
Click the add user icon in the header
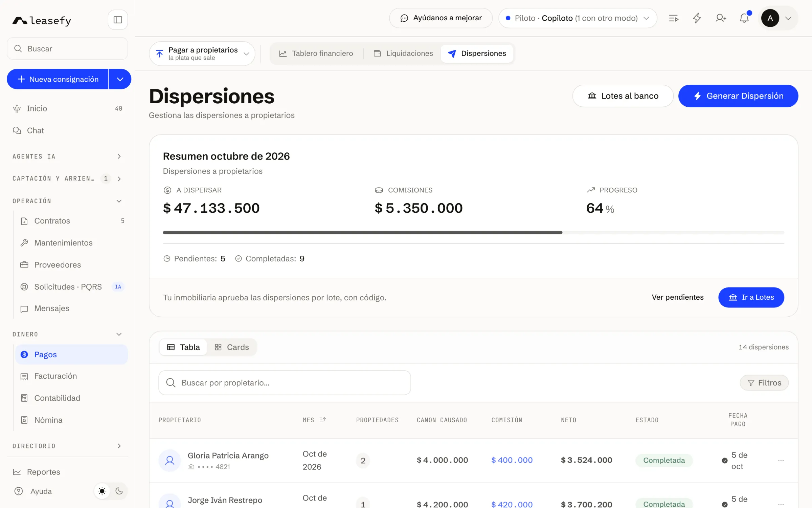pos(721,18)
